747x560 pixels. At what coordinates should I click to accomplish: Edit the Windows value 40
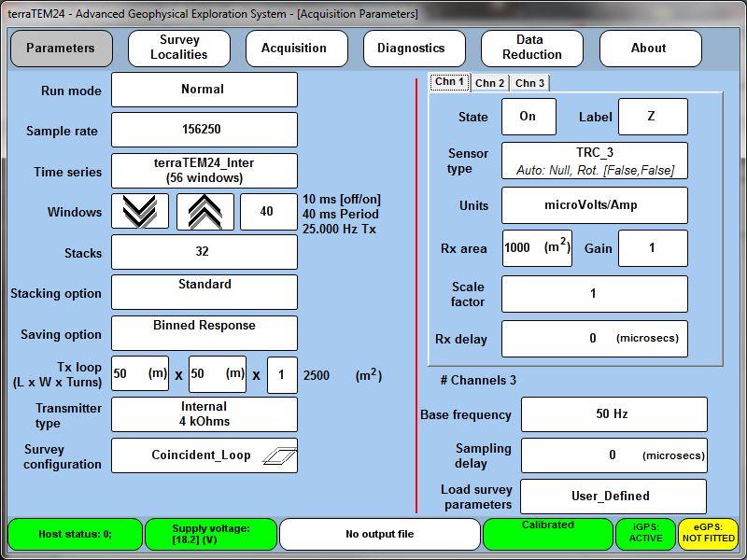tap(269, 212)
